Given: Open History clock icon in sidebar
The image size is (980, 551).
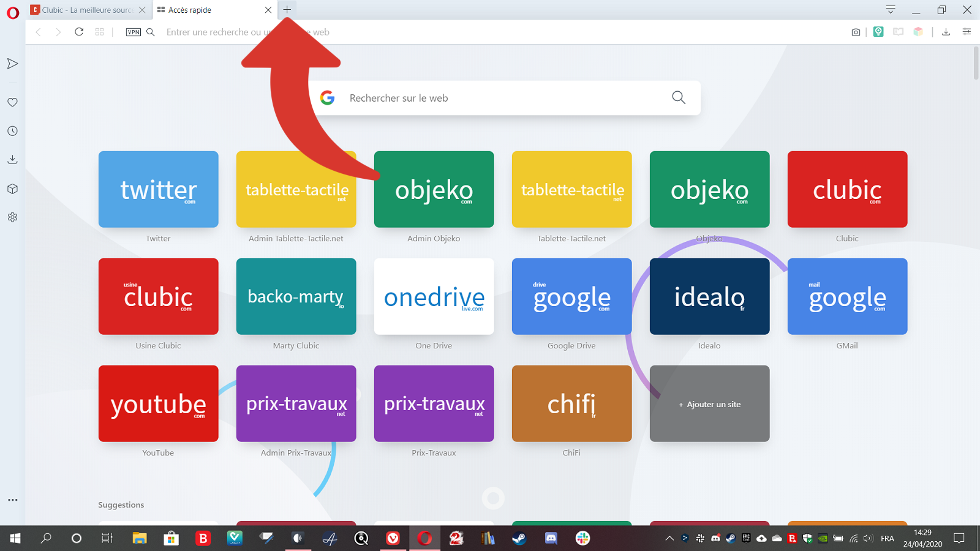Looking at the screenshot, I should [12, 131].
